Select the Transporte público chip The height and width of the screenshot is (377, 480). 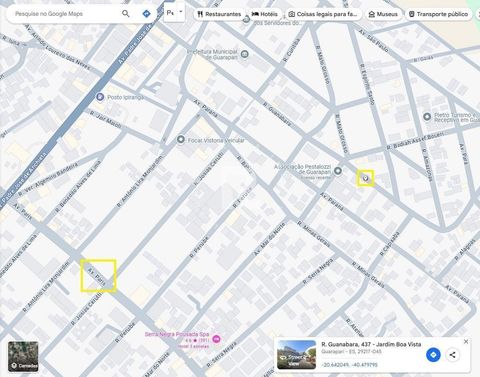438,14
